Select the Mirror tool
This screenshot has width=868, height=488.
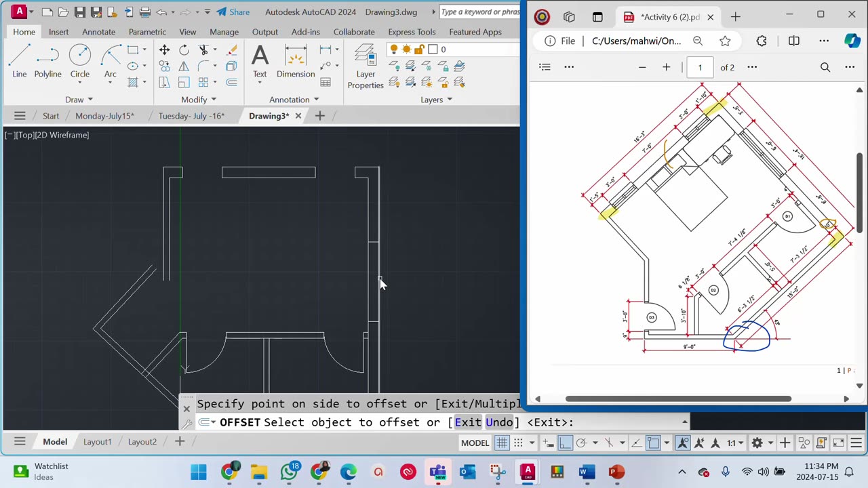(184, 66)
